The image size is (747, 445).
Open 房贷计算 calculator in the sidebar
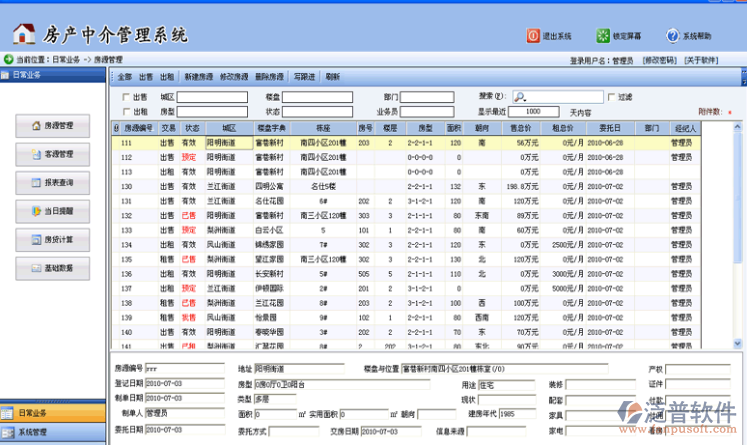pyautogui.click(x=53, y=240)
